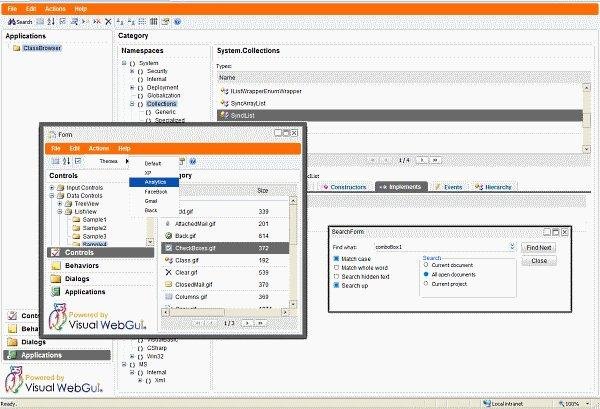Select the All open documents radio button
Image resolution: width=600 pixels, height=409 pixels.
tap(426, 274)
